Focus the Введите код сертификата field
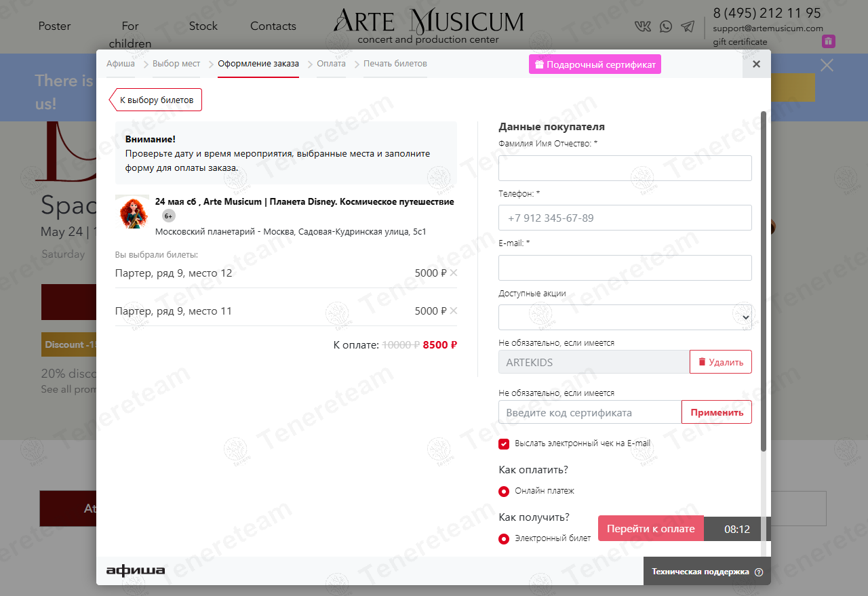 pyautogui.click(x=590, y=412)
